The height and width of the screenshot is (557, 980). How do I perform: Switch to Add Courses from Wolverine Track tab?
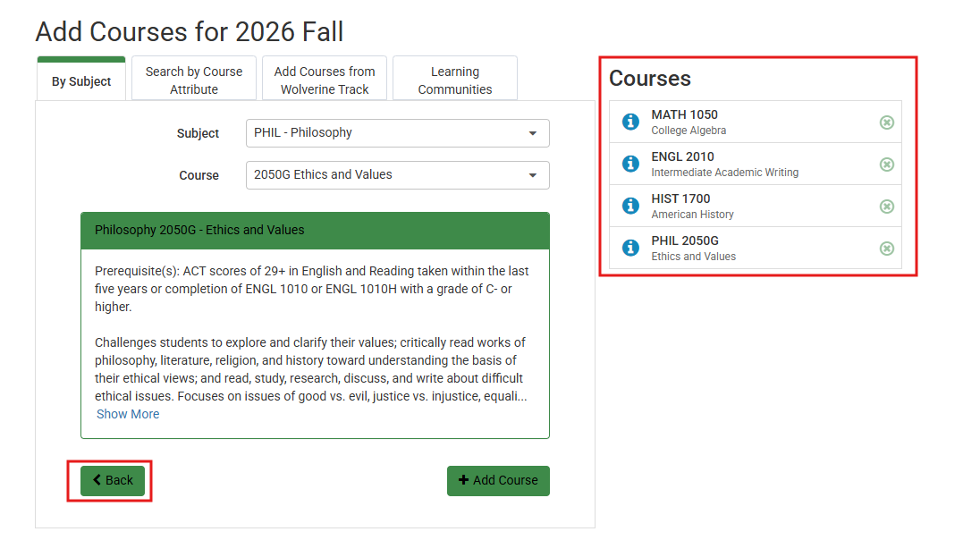(325, 79)
